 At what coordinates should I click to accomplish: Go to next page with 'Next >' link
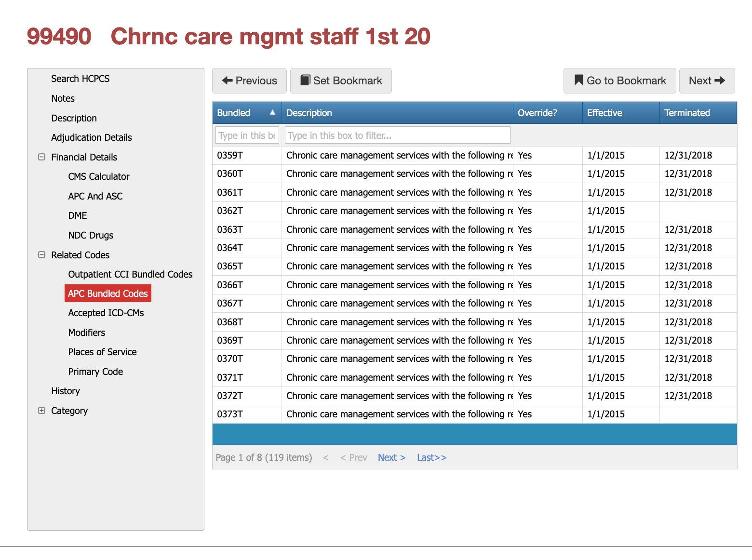[x=392, y=457]
